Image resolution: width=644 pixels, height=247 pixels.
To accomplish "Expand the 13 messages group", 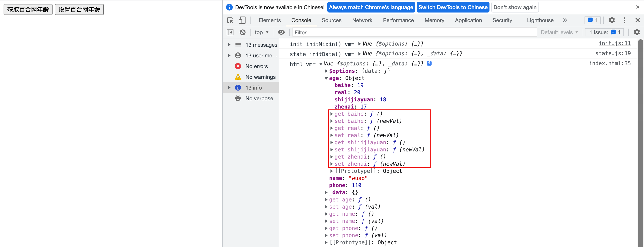I will (x=229, y=45).
